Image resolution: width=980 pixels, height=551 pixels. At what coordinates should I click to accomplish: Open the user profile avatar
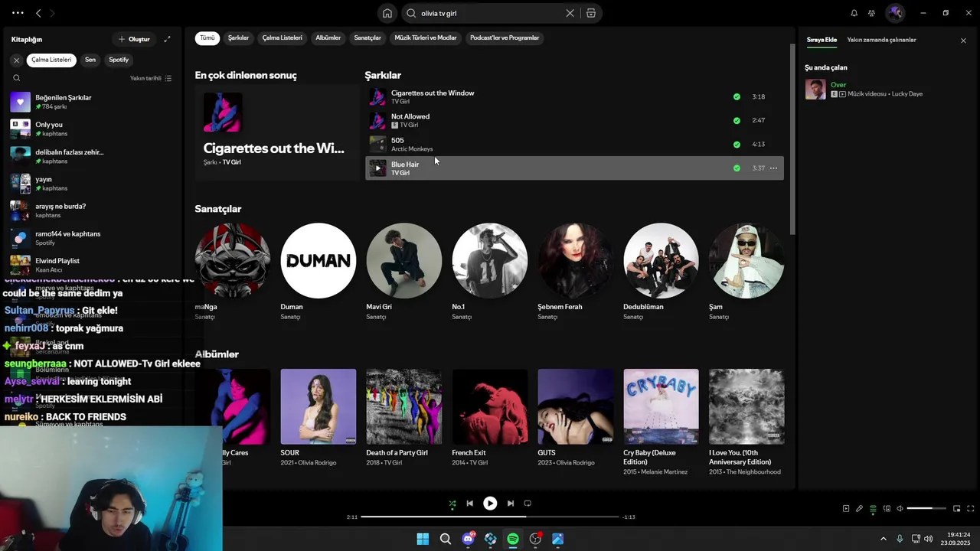click(x=895, y=13)
